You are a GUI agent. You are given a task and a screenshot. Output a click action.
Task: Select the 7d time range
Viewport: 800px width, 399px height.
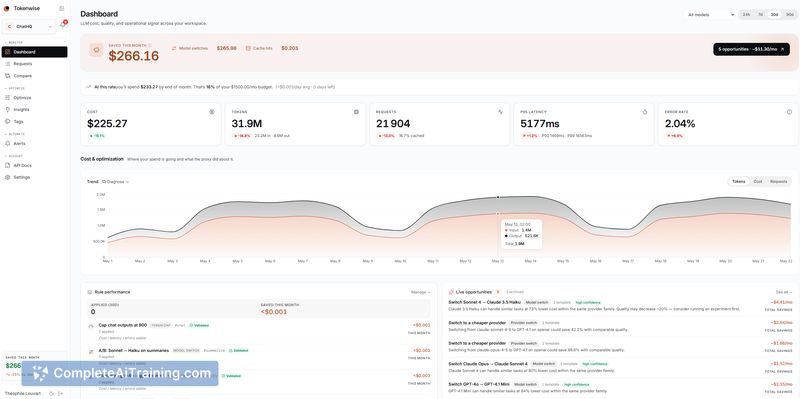760,15
